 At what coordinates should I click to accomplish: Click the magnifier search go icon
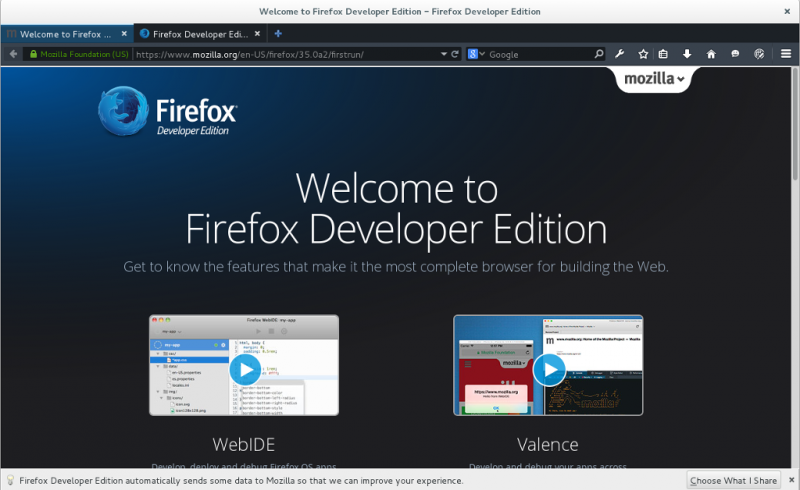[x=599, y=54]
